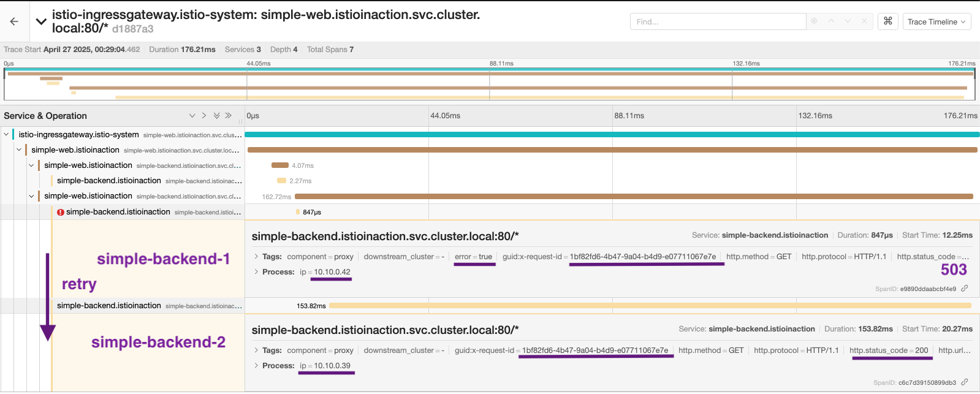Expand all spans with the double down chevron
980x394 pixels.
(216, 116)
